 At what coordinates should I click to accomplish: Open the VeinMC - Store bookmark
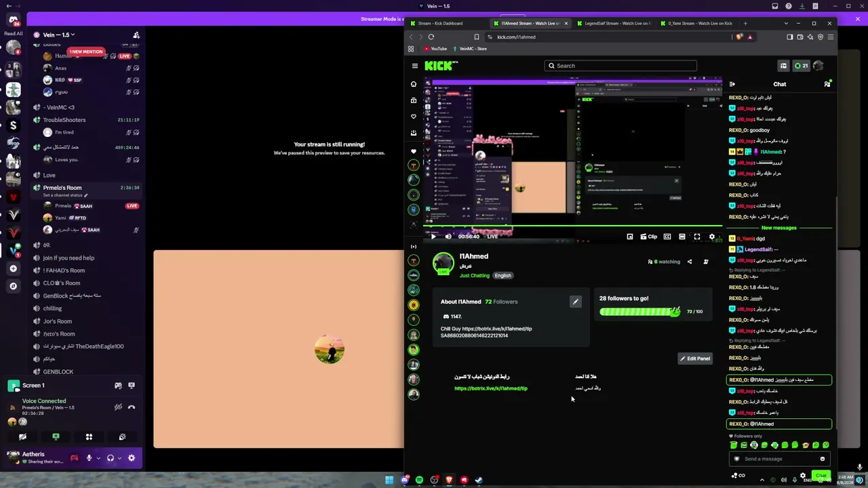coord(470,49)
